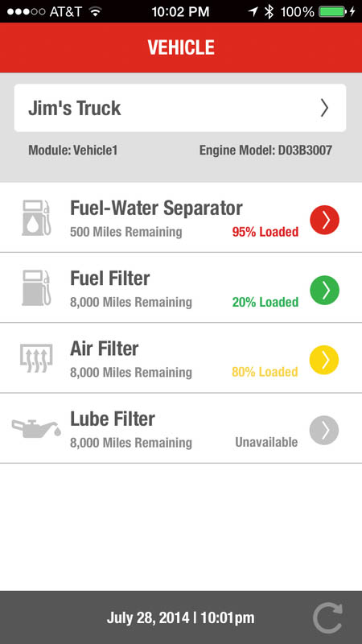Image resolution: width=362 pixels, height=644 pixels.
Task: Tap the Wi-Fi signal icon
Action: click(x=96, y=11)
